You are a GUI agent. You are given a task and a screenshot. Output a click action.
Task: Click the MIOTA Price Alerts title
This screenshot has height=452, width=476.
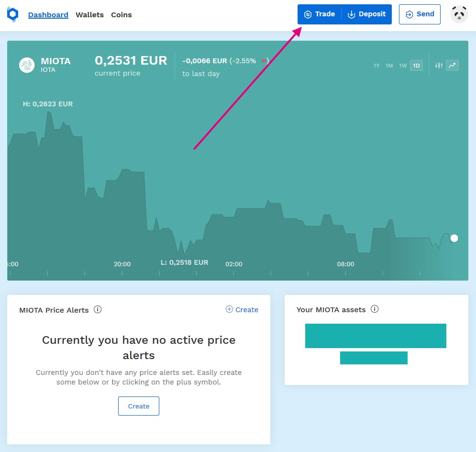point(54,310)
